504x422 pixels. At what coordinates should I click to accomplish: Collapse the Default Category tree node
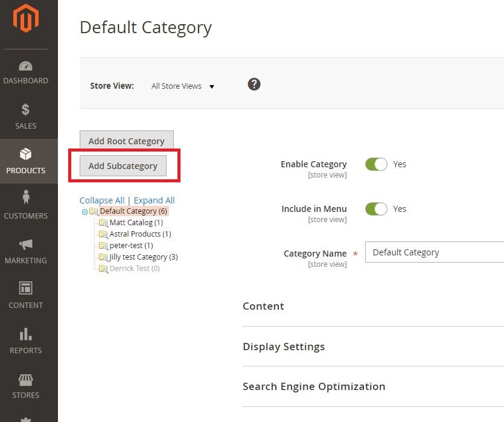[85, 212]
